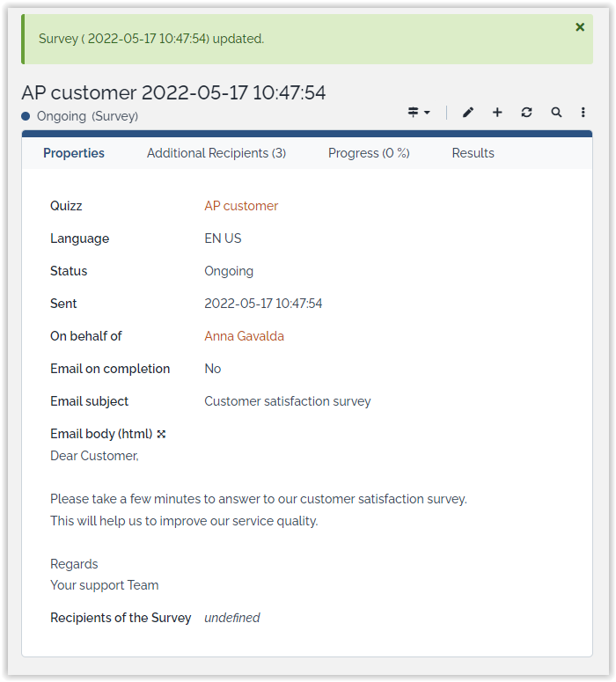
Task: Click the plus icon to create new
Action: (497, 113)
